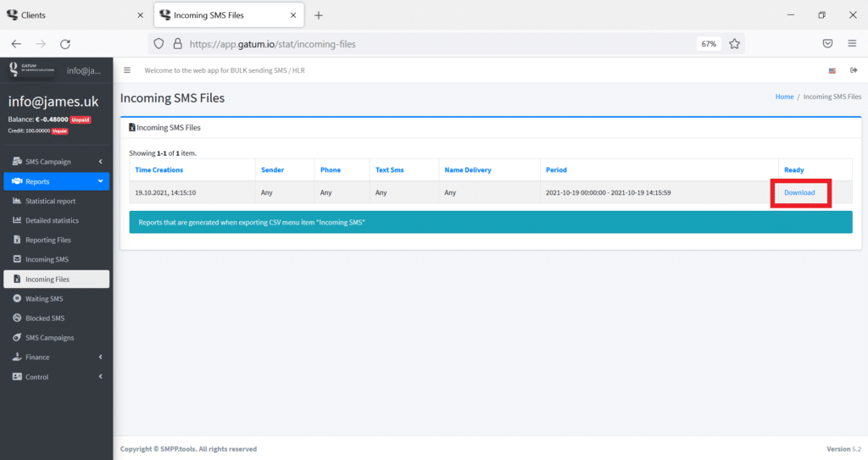Click the shield tracking protection icon

(x=159, y=44)
